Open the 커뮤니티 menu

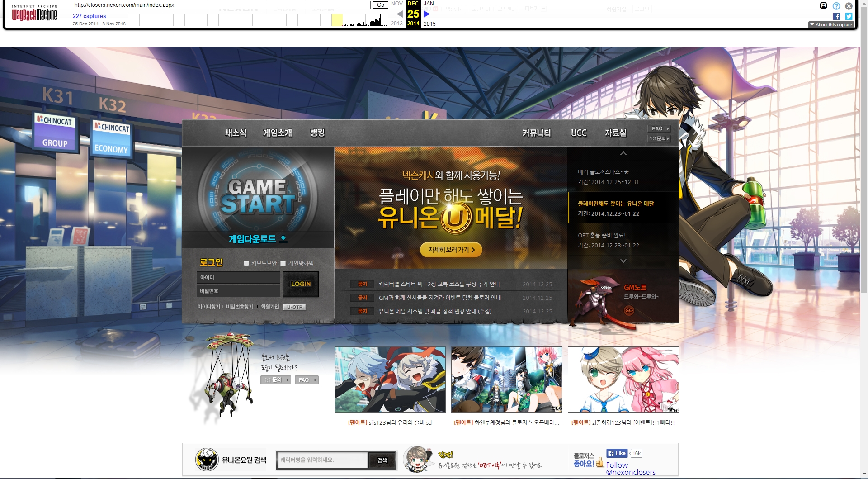[x=537, y=133]
